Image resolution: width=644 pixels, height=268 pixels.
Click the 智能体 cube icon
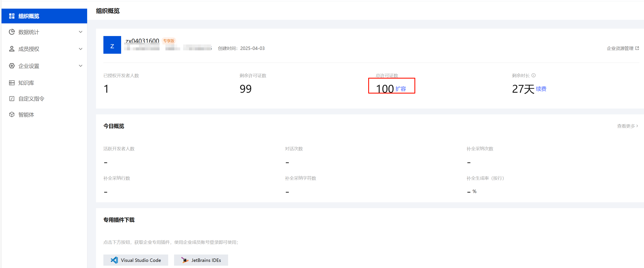tap(12, 115)
